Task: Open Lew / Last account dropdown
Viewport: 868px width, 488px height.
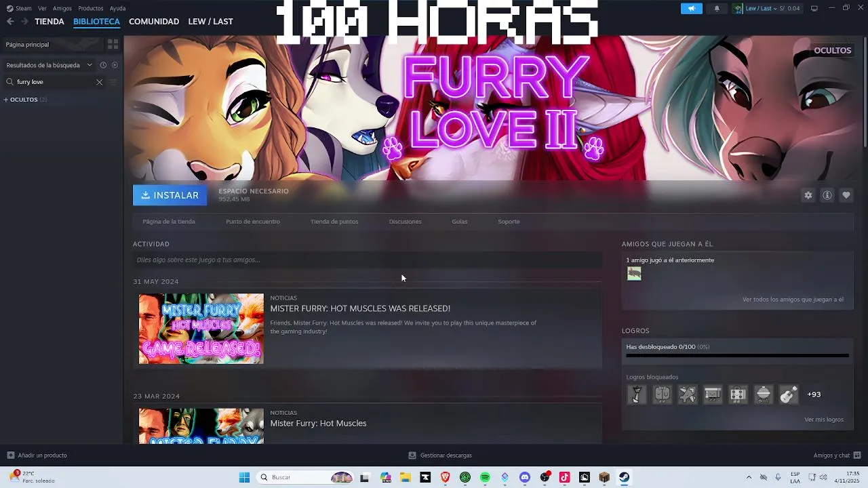Action: tap(766, 8)
